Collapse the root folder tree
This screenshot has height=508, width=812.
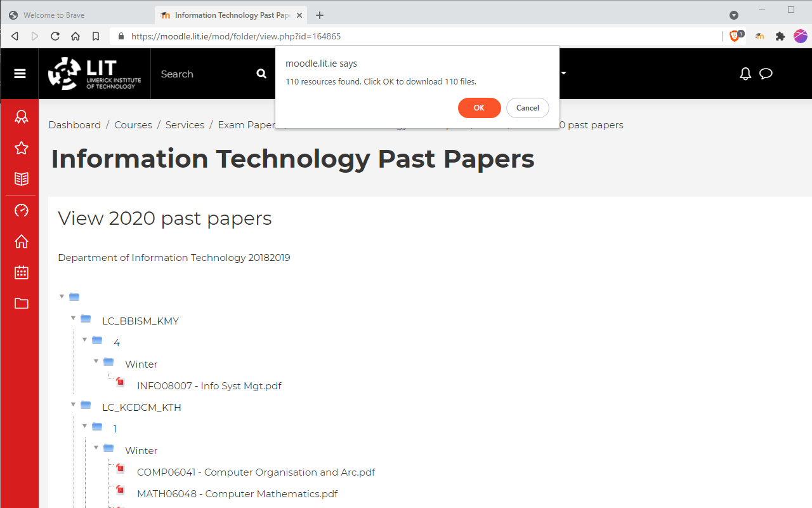62,296
